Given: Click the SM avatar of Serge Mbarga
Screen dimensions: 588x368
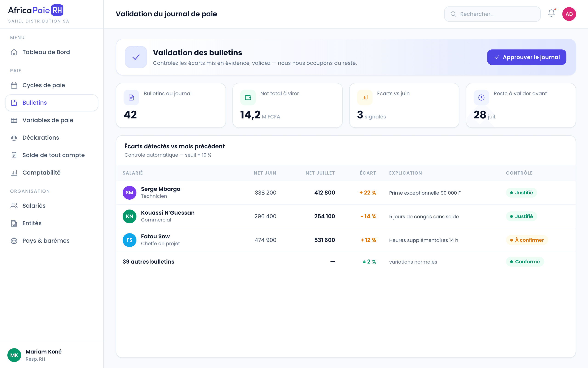Looking at the screenshot, I should (x=130, y=193).
